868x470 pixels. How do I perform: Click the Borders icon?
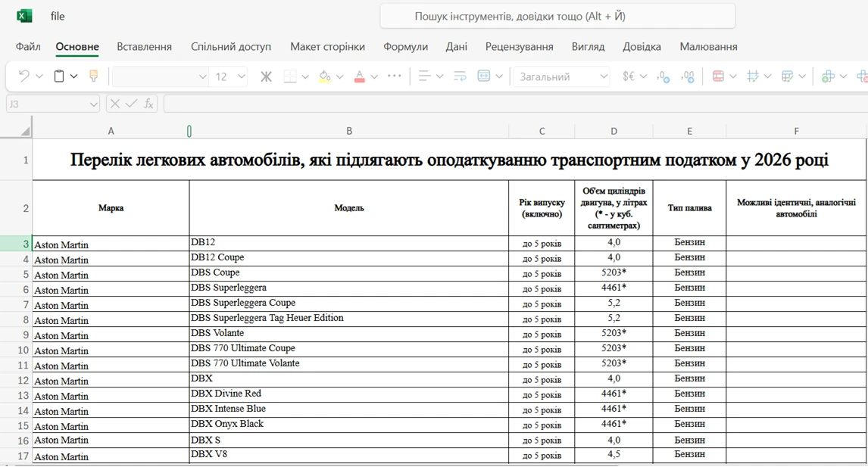(291, 76)
